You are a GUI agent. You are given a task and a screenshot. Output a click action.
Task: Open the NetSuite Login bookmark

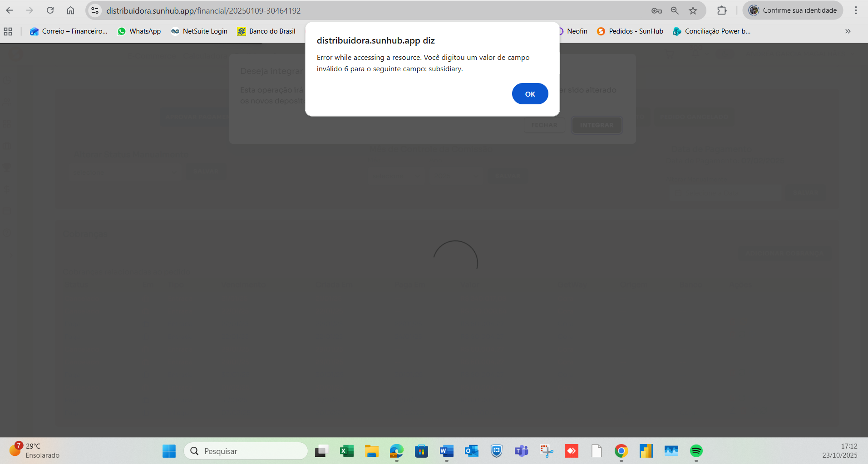(199, 31)
